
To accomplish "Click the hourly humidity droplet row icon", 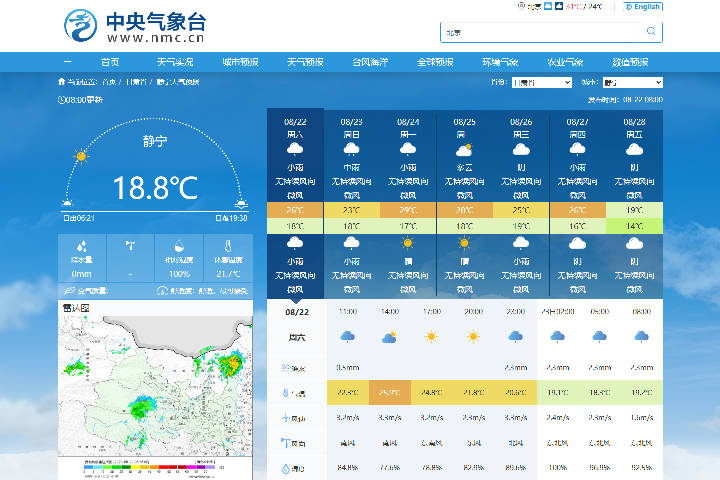I will (x=286, y=468).
